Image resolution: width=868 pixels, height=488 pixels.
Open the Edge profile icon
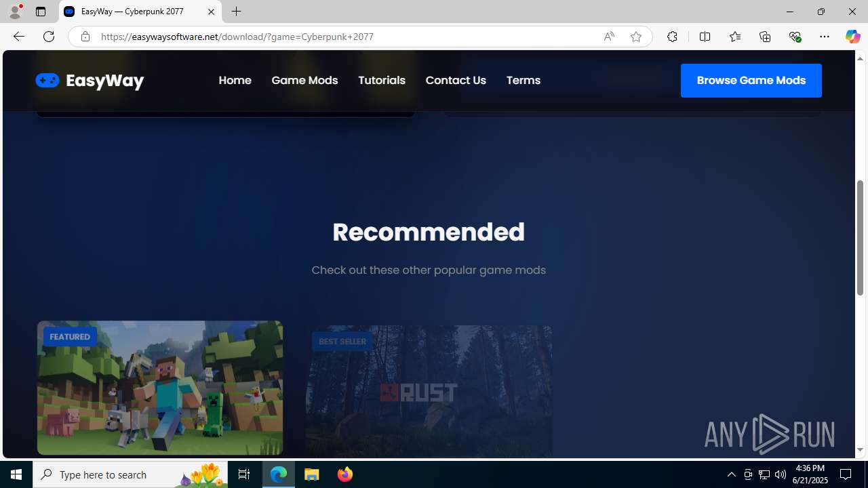coord(15,12)
